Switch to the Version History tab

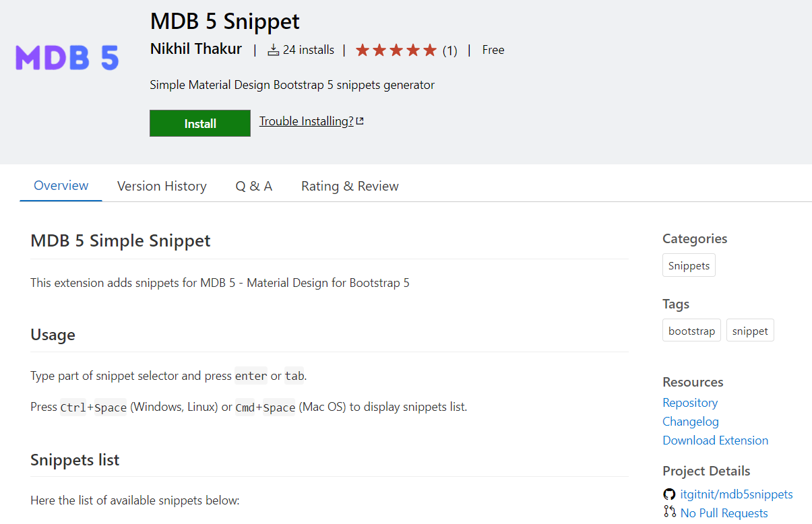162,186
